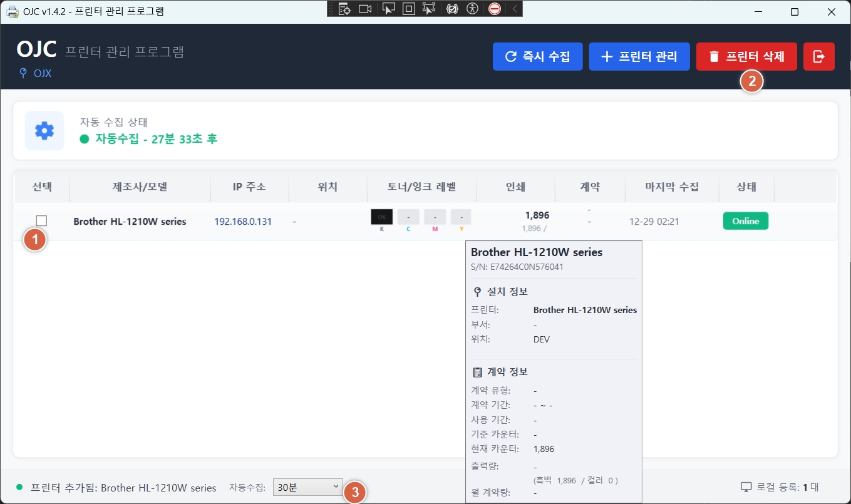Click the hot reload braces-check icon
Viewport: 851px width, 504px height.
click(451, 9)
